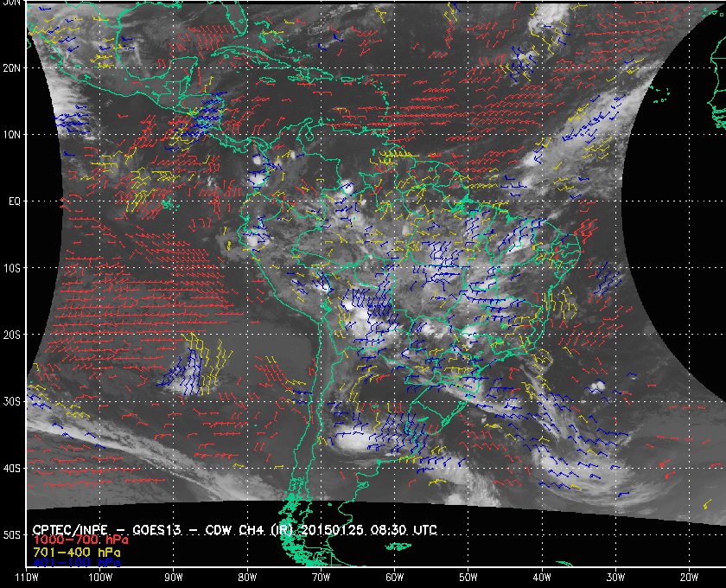Click the 40W longitude label
Image resolution: width=726 pixels, height=588 pixels.
[542, 578]
